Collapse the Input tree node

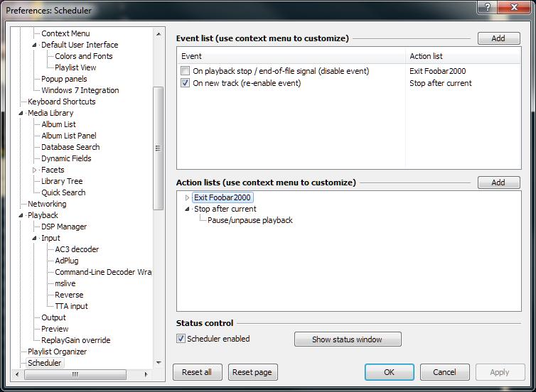tap(34, 238)
